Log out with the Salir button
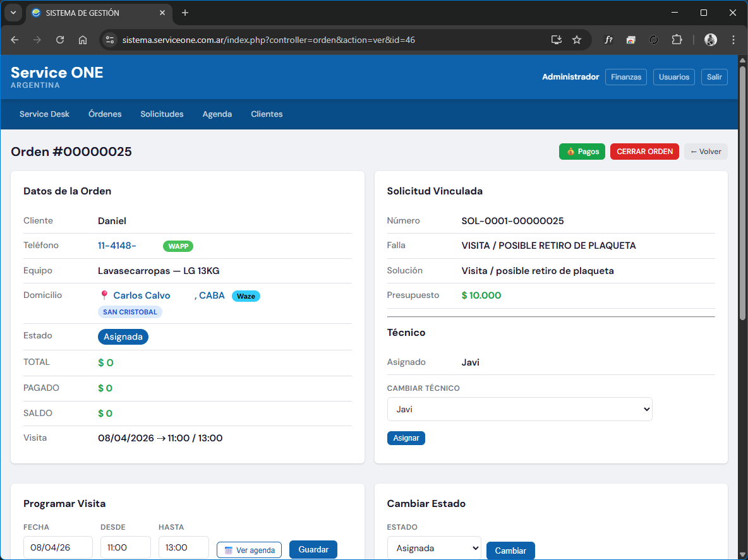The width and height of the screenshot is (748, 560). tap(714, 77)
